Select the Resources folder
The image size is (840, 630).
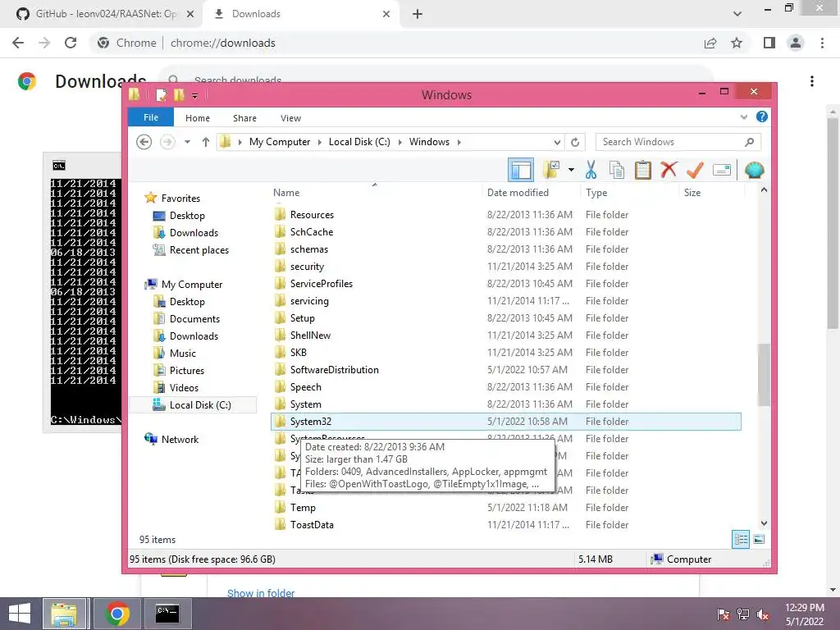click(x=312, y=215)
